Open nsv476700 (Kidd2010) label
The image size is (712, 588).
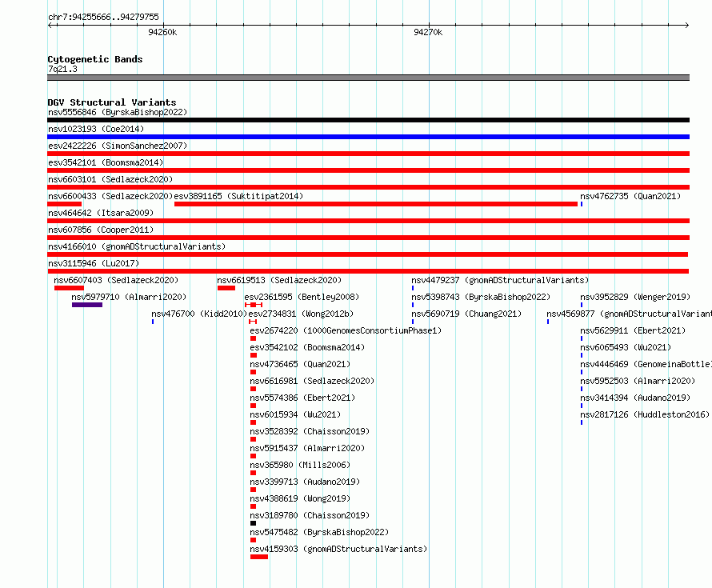pyautogui.click(x=199, y=314)
